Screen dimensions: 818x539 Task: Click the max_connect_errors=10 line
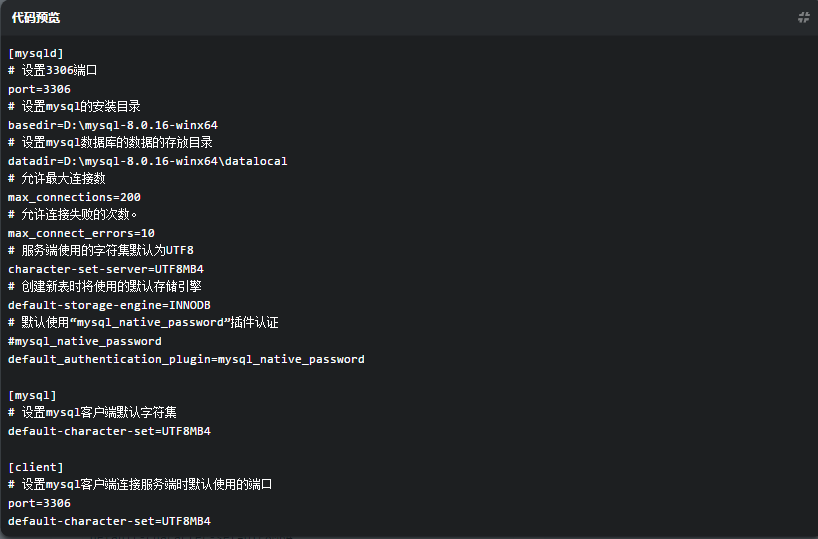point(81,233)
